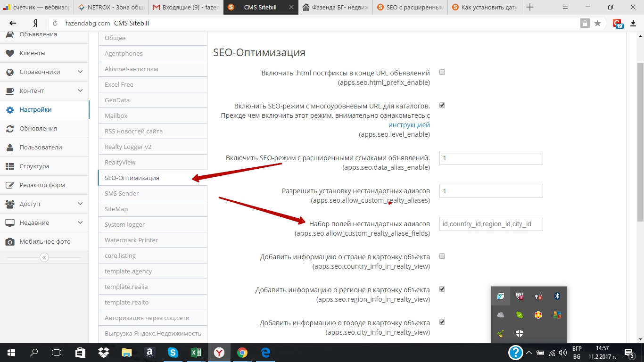Expand the Недавние menu chevron

[80, 223]
